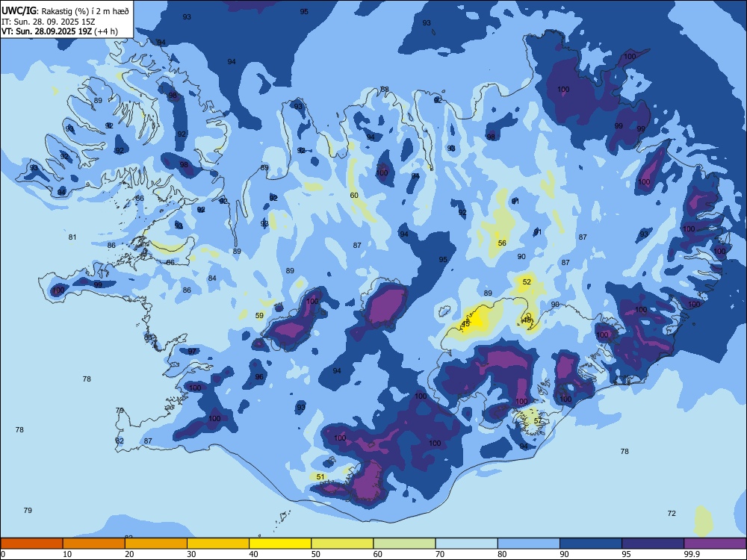Viewport: 747px width, 560px height.
Task: Select the bright yellow 40–50 legend swatch
Action: 280,544
